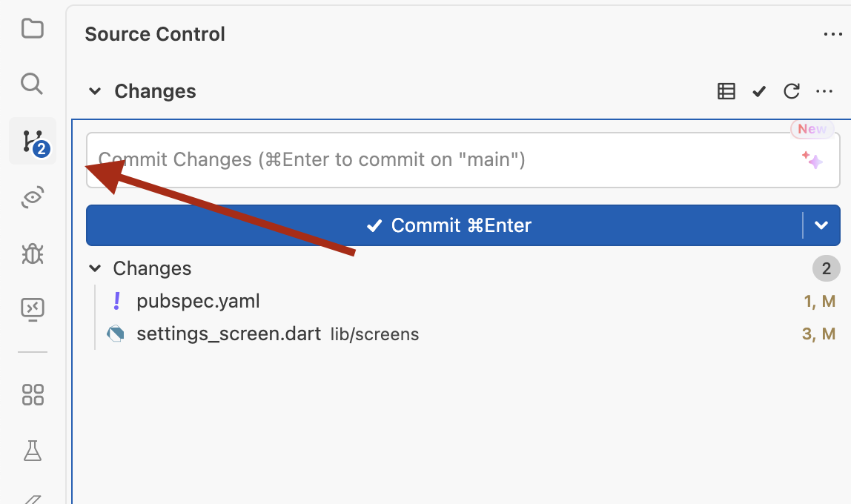The height and width of the screenshot is (504, 851).
Task: Open the Commit button dropdown arrow
Action: point(821,225)
